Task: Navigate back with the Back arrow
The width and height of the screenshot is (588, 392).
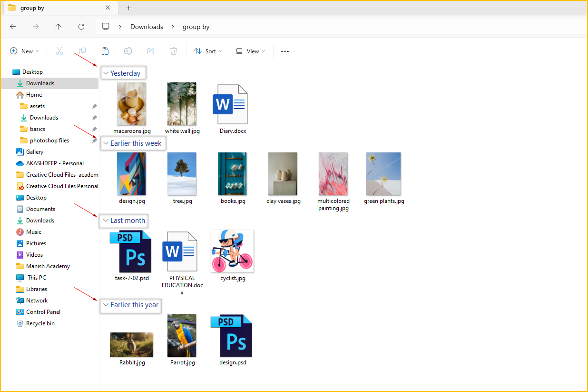Action: click(x=13, y=27)
